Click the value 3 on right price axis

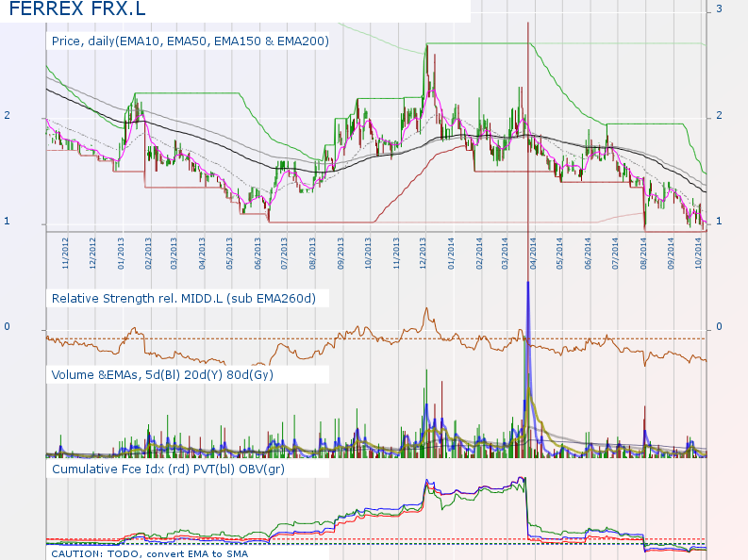pos(719,8)
